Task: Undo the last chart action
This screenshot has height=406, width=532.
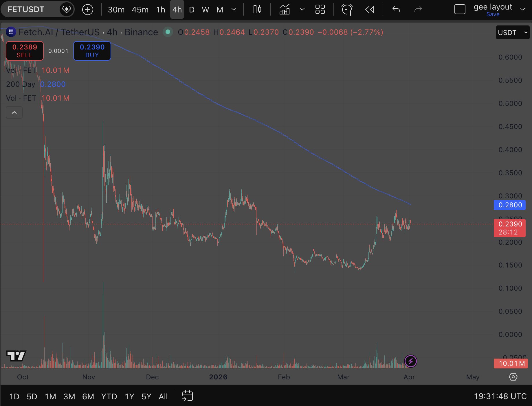Action: (396, 10)
